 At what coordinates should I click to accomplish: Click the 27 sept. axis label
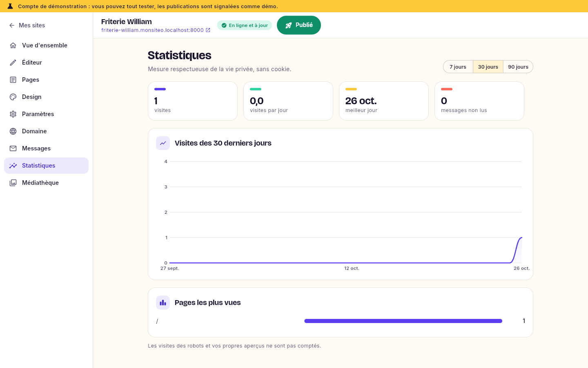coord(170,268)
